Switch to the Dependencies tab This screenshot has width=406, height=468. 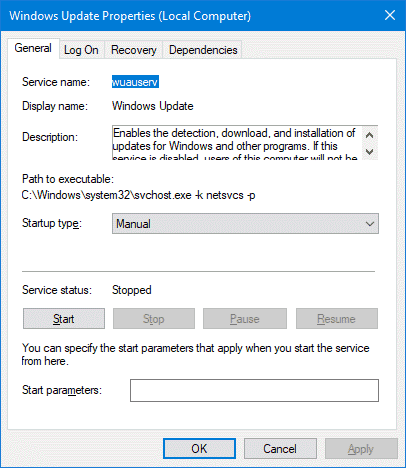coord(203,50)
